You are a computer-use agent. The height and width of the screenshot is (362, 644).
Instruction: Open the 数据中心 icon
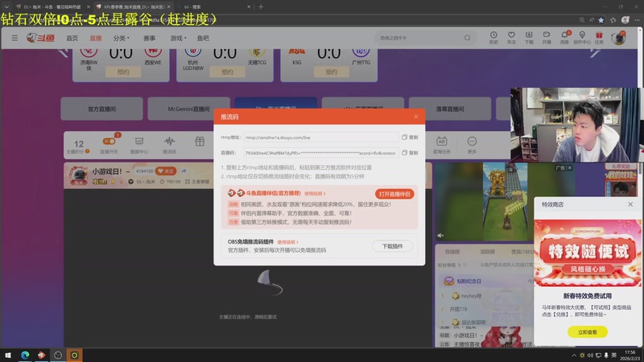[139, 145]
